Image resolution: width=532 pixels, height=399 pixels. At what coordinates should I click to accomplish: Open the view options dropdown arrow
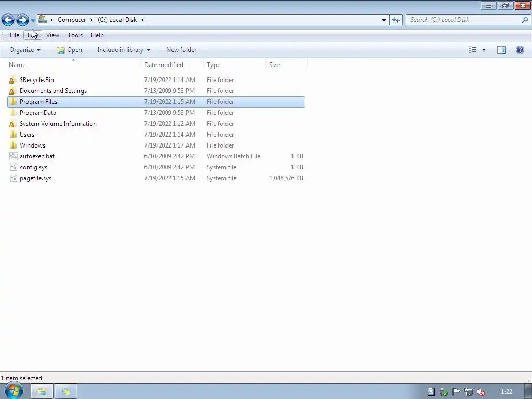tap(484, 50)
